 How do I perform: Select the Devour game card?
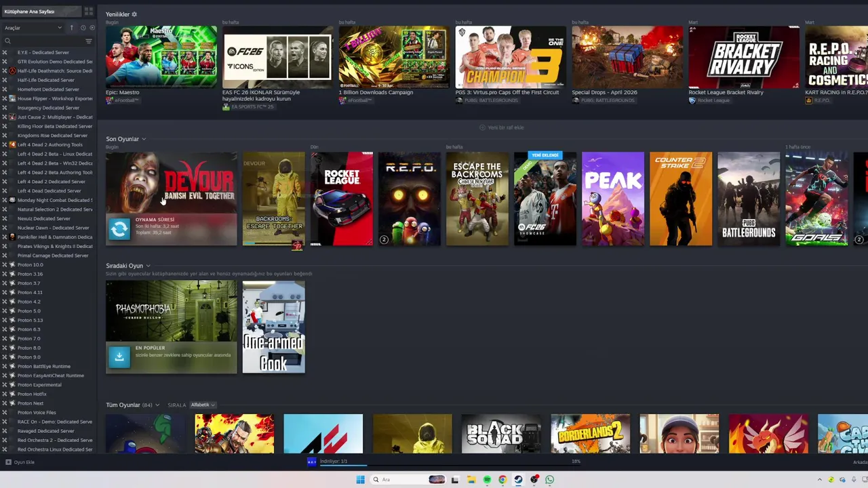click(x=172, y=199)
